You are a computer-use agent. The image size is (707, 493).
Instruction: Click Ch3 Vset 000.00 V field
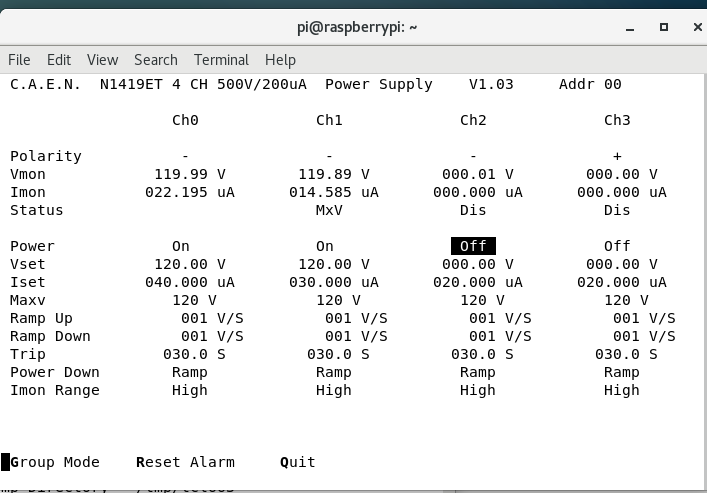621,264
